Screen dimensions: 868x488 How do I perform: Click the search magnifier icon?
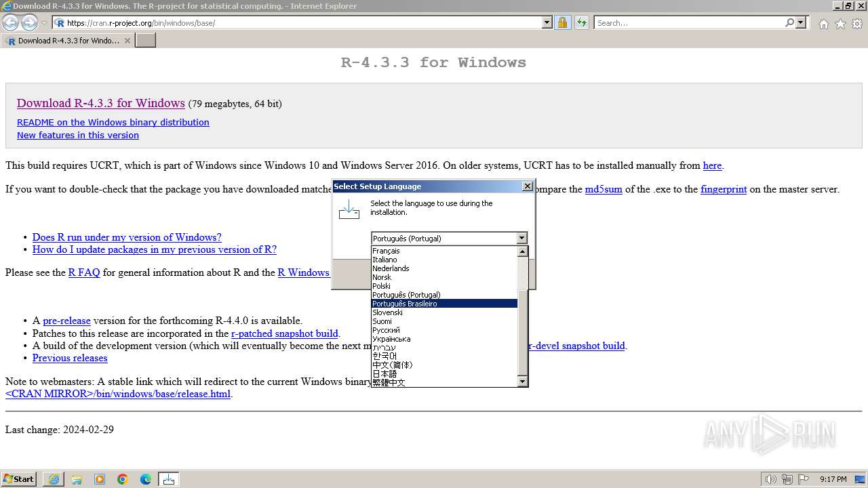(789, 23)
